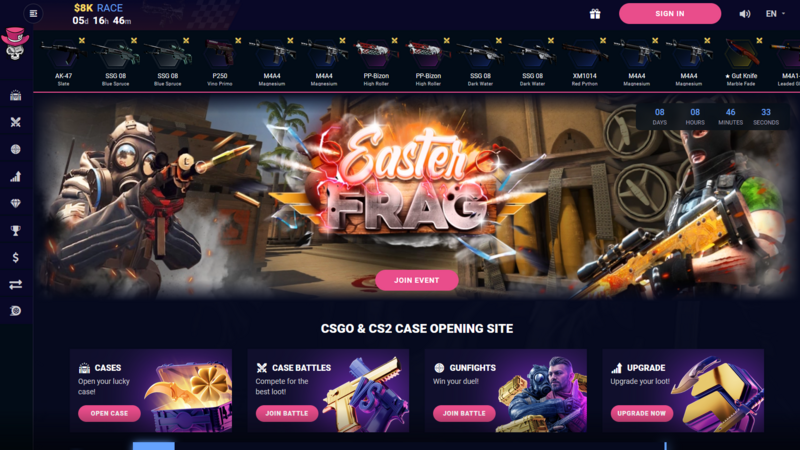Click the OPEN CASE button
The width and height of the screenshot is (800, 450).
point(109,413)
